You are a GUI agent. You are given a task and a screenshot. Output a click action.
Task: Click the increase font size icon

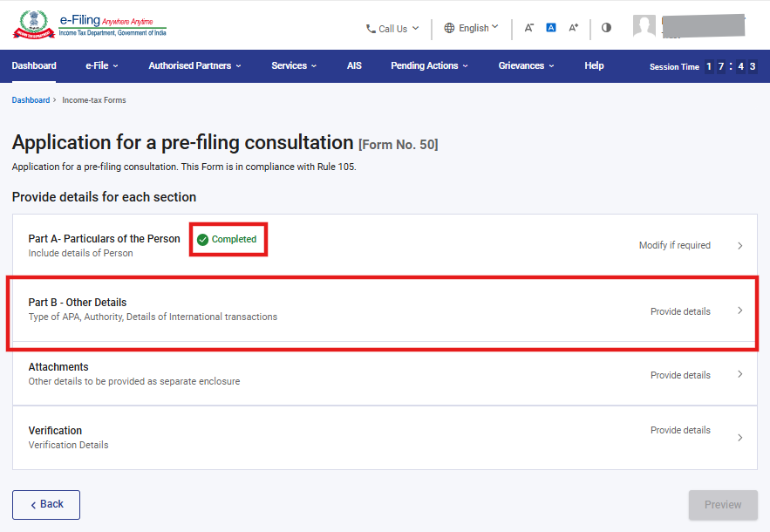click(x=574, y=28)
